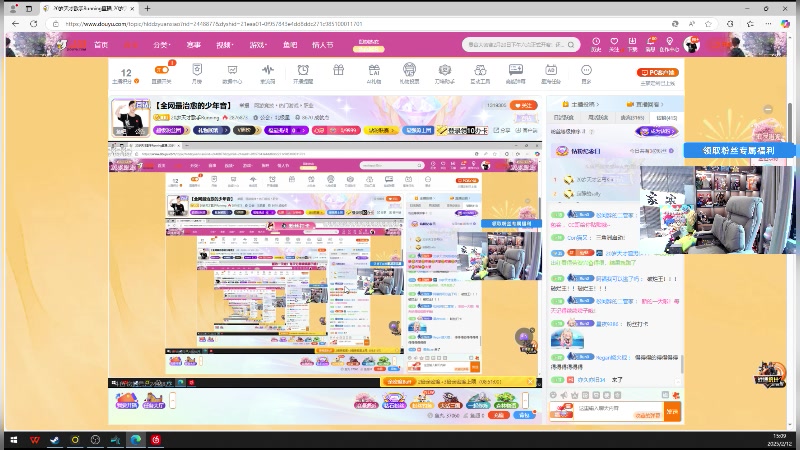Open the diamond fans activity icon at bottom

pyautogui.click(x=394, y=401)
